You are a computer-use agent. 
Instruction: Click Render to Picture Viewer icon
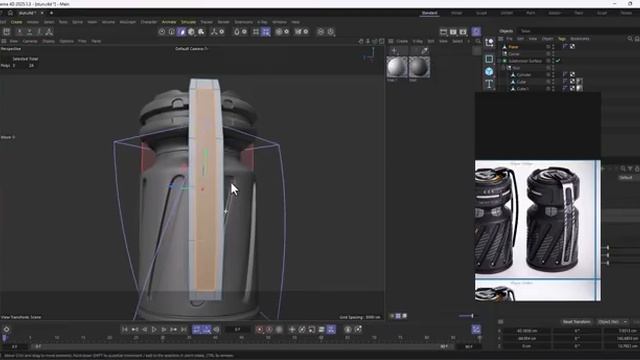(453, 32)
